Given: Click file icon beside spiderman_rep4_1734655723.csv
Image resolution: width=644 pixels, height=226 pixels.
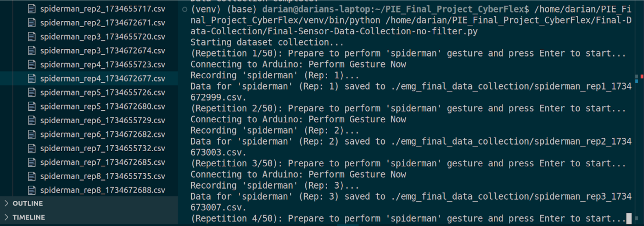Looking at the screenshot, I should [x=32, y=65].
